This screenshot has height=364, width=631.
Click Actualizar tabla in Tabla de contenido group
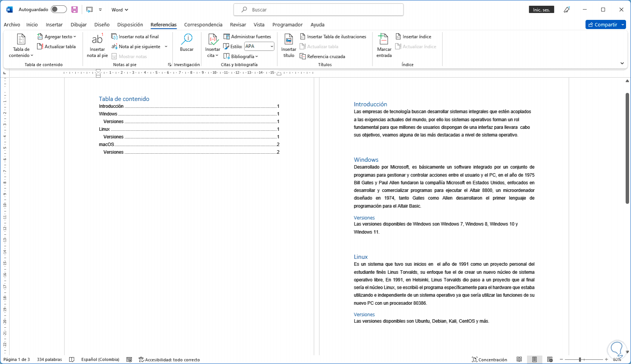pos(56,47)
